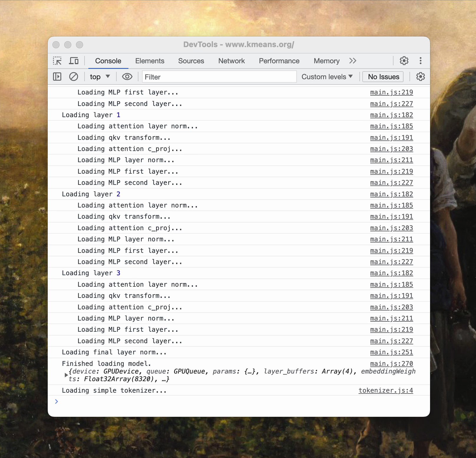
Task: Switch to the Memory panel
Action: point(326,61)
